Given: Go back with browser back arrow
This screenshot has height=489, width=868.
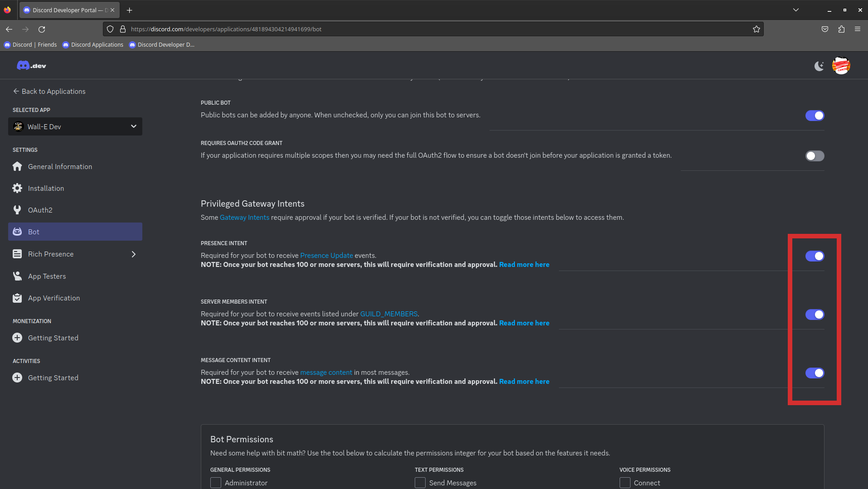Looking at the screenshot, I should tap(9, 29).
